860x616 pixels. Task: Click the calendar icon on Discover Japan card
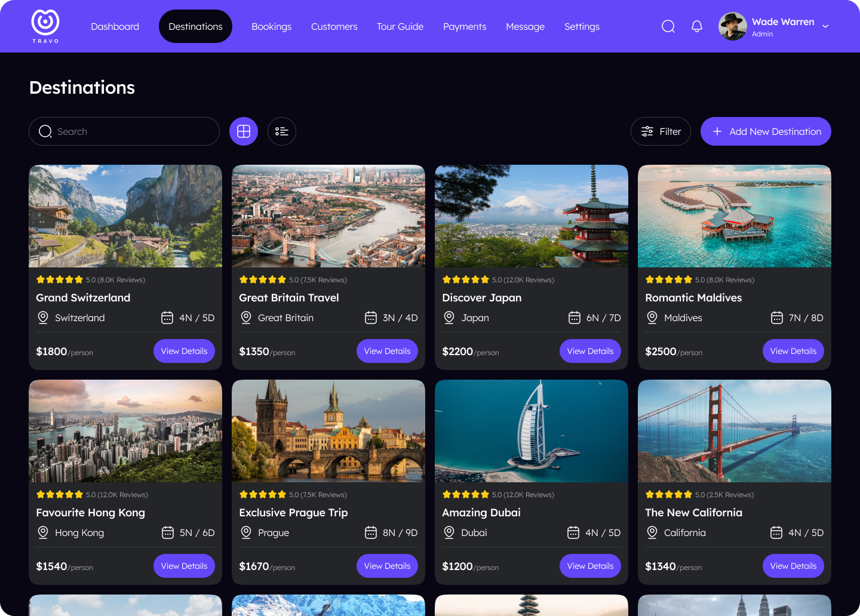pyautogui.click(x=573, y=318)
